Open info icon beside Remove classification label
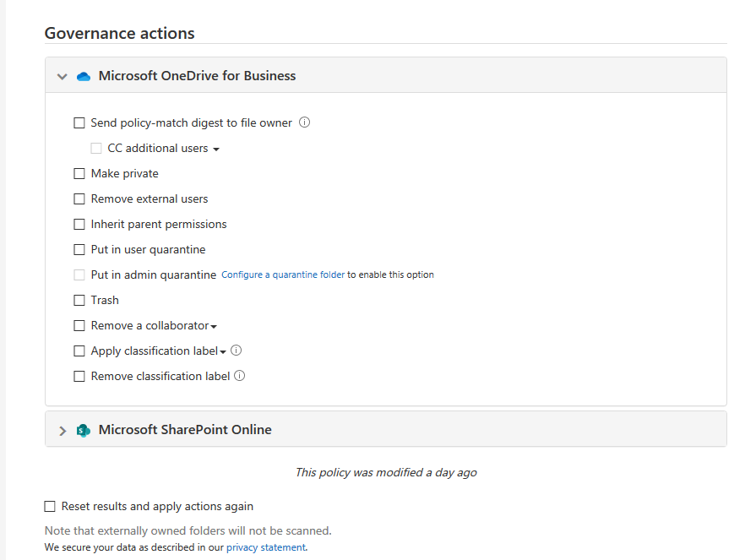Viewport: 745px width, 560px height. 240,376
